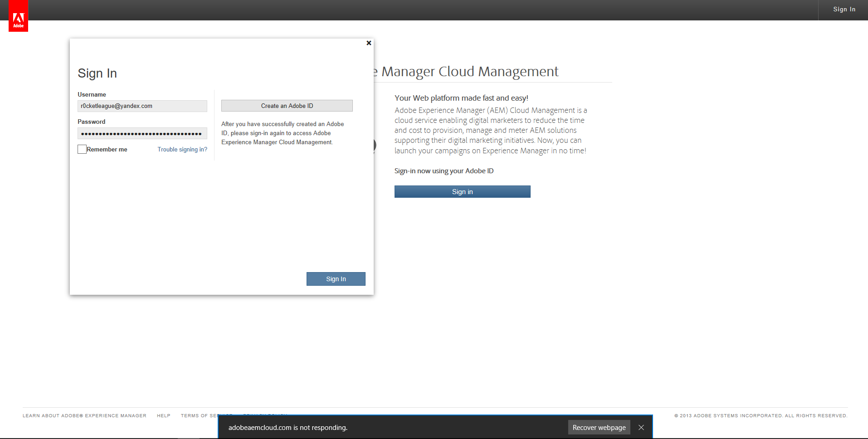Submit with the dialog's Sign In button

point(336,279)
